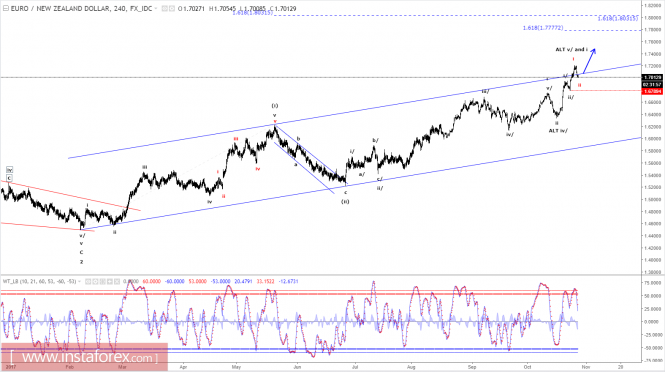
Task: Click the Apr label on the time axis
Action: (184, 366)
